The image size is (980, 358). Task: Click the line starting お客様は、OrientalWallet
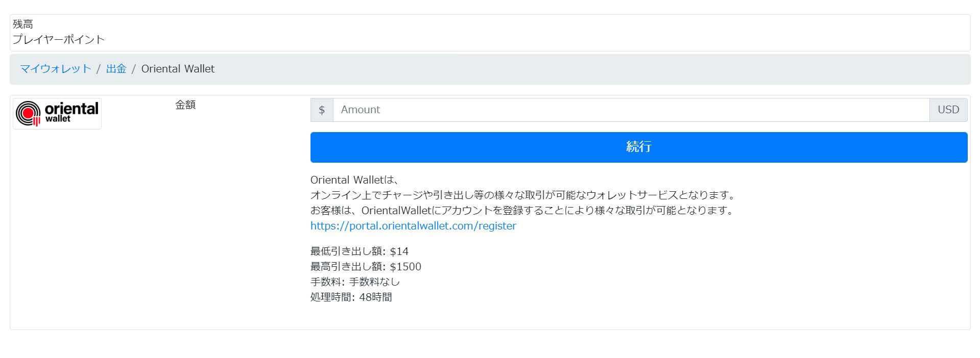522,211
